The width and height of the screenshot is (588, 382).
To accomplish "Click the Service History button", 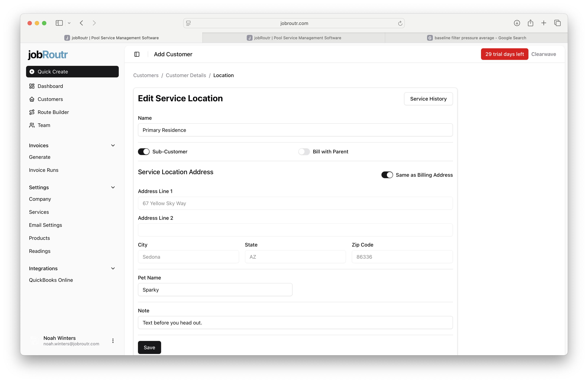I will tap(428, 99).
